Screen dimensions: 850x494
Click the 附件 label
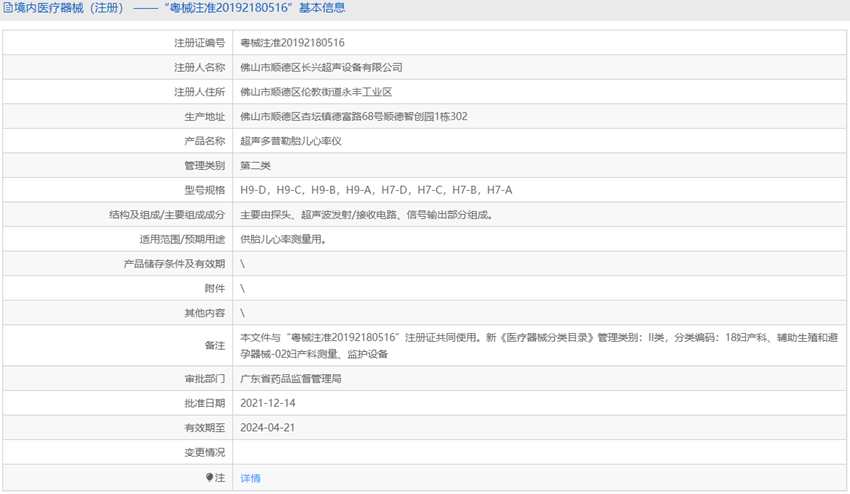click(214, 288)
